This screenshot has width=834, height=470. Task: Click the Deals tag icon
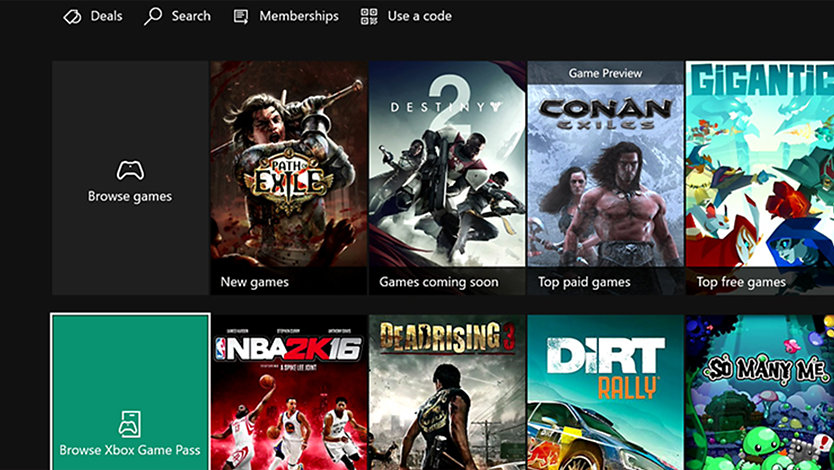(x=72, y=16)
